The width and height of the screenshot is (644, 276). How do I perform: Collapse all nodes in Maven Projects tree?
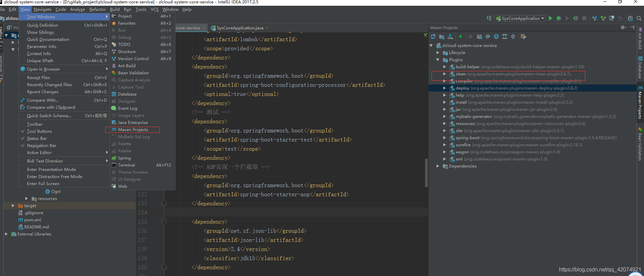click(x=513, y=36)
